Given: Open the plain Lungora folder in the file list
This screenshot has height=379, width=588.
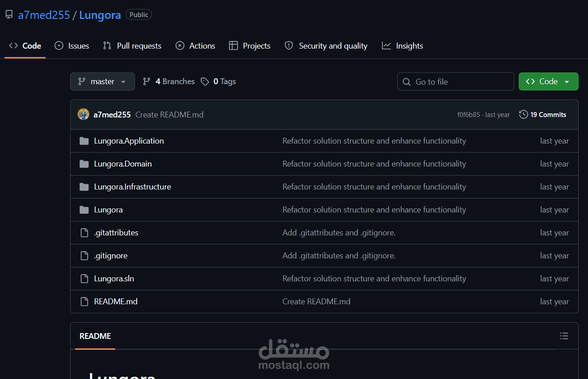Looking at the screenshot, I should [x=108, y=210].
